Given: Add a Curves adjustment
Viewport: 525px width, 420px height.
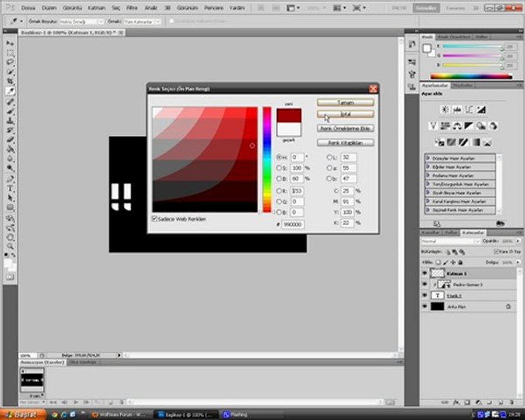Looking at the screenshot, I should point(469,109).
